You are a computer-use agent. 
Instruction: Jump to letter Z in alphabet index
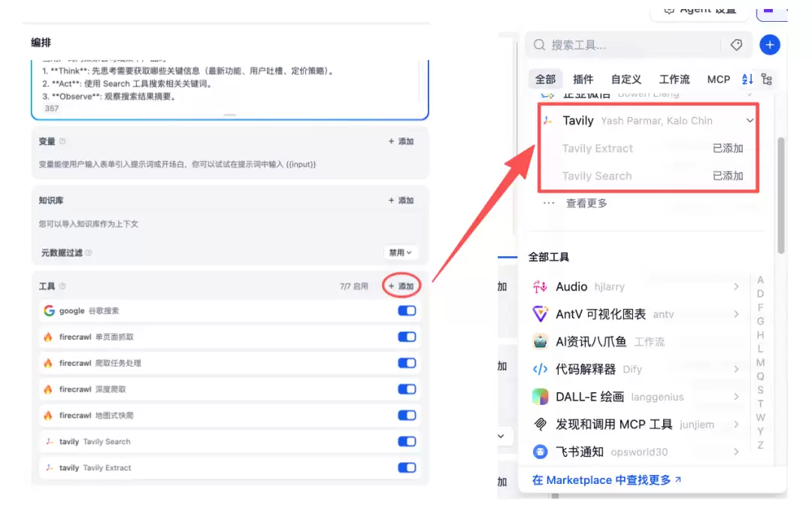(x=760, y=445)
